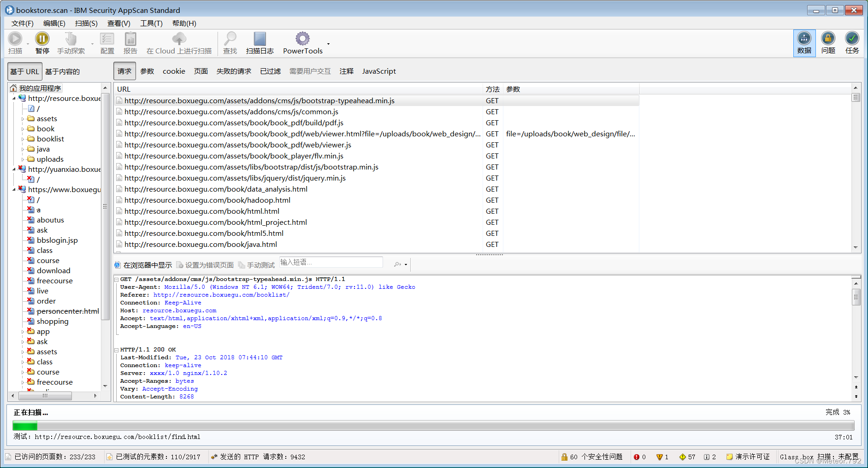Click the file icon of common.js row
This screenshot has height=468, width=868.
[119, 111]
